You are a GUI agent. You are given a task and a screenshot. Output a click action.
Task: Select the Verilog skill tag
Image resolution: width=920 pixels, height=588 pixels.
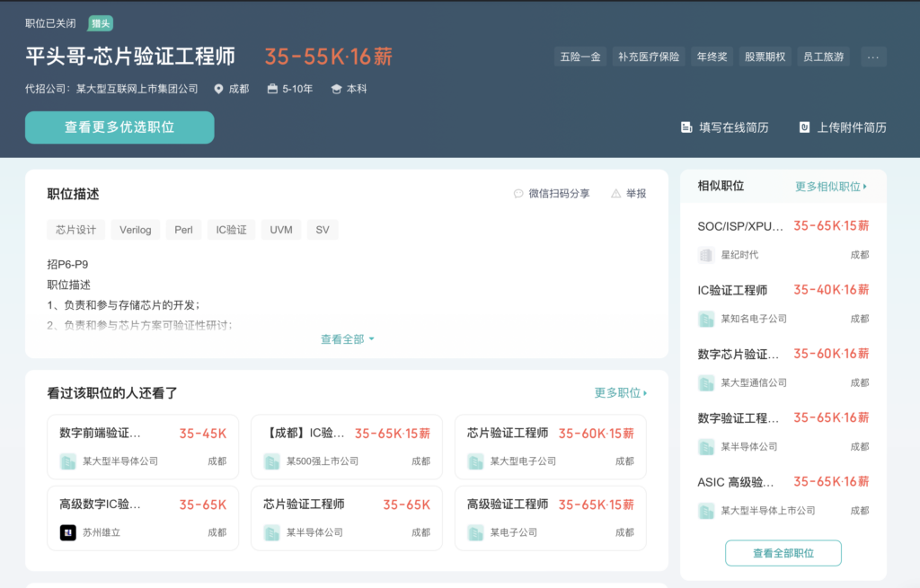136,230
